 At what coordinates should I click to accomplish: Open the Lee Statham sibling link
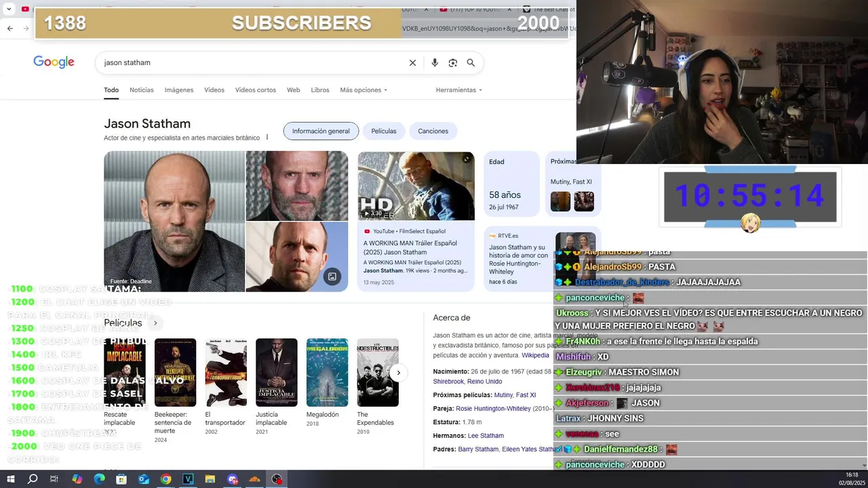[x=486, y=436]
